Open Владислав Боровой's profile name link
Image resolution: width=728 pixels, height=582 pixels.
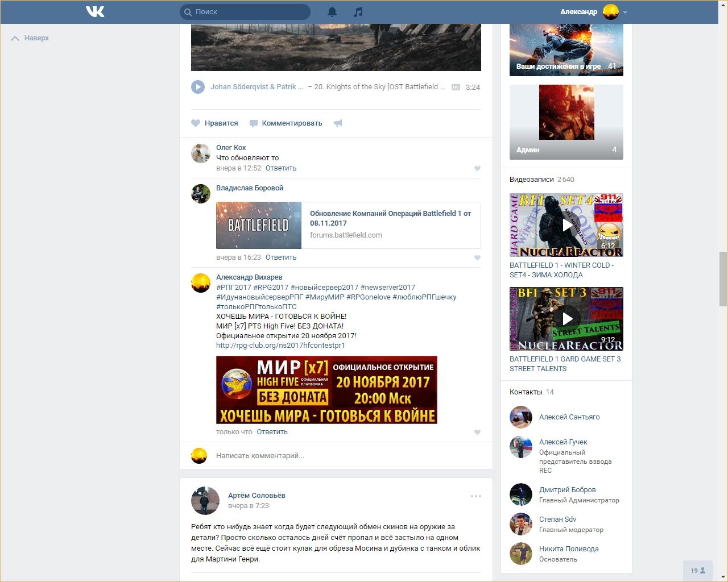tap(250, 188)
